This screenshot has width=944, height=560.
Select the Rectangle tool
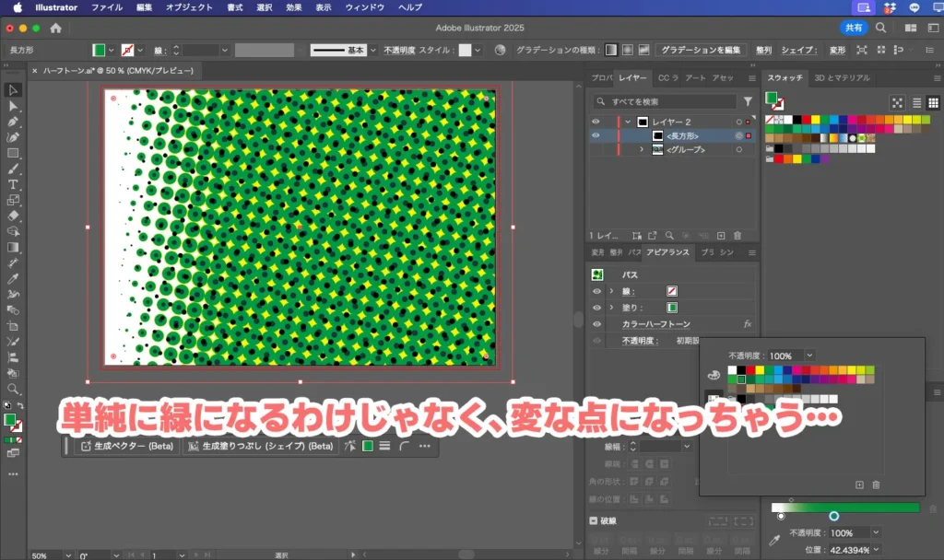point(13,155)
